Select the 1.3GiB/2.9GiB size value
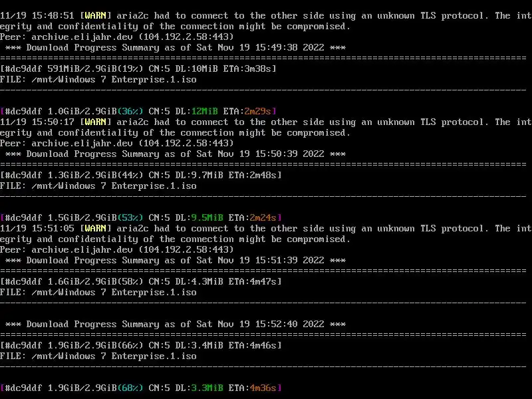 tap(82, 175)
